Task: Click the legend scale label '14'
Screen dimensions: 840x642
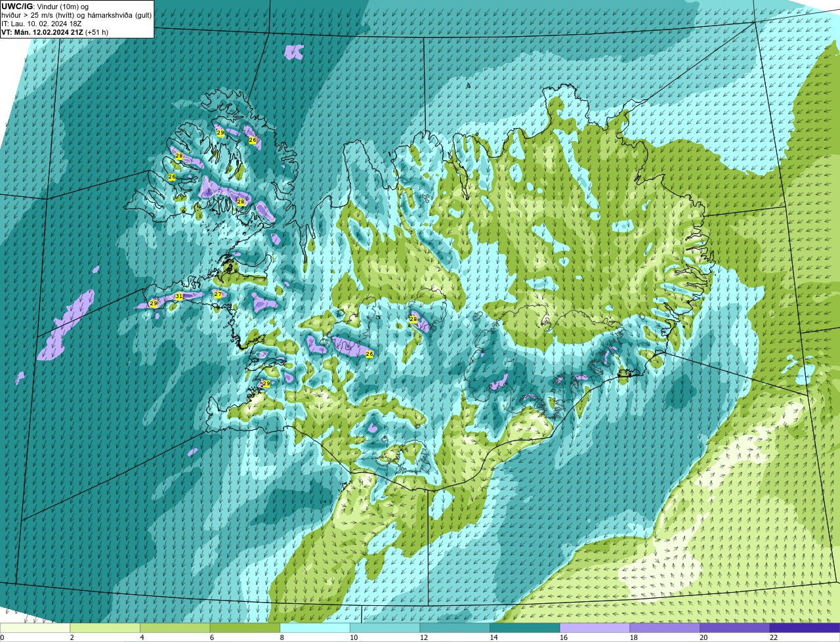Action: (493, 637)
